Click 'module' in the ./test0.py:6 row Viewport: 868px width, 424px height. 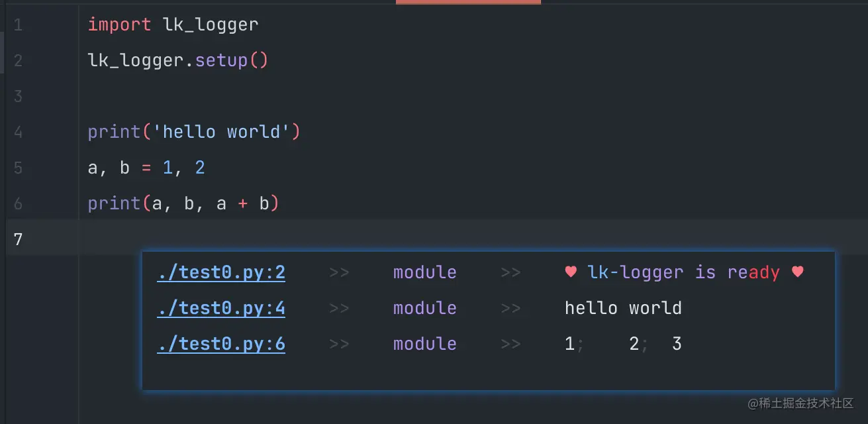pyautogui.click(x=424, y=344)
